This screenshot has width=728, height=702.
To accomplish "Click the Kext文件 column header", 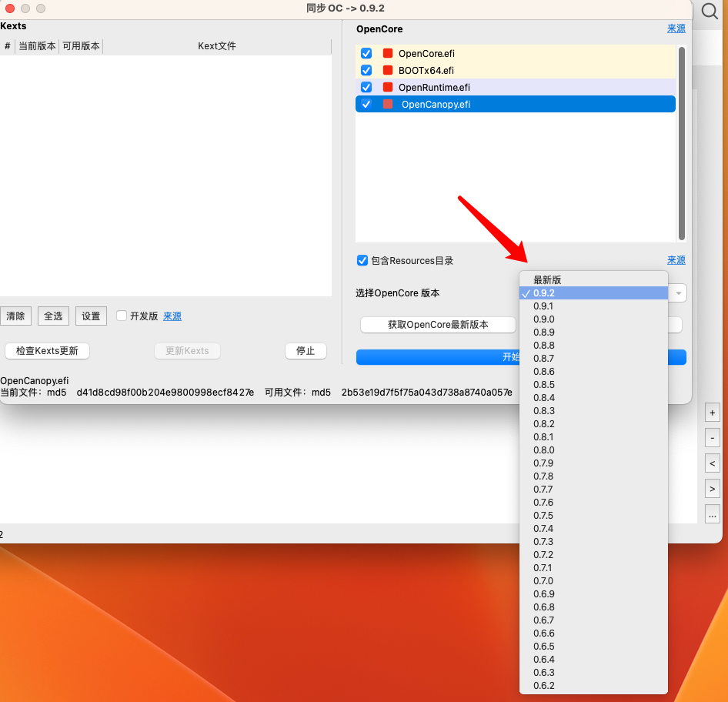I will (217, 46).
